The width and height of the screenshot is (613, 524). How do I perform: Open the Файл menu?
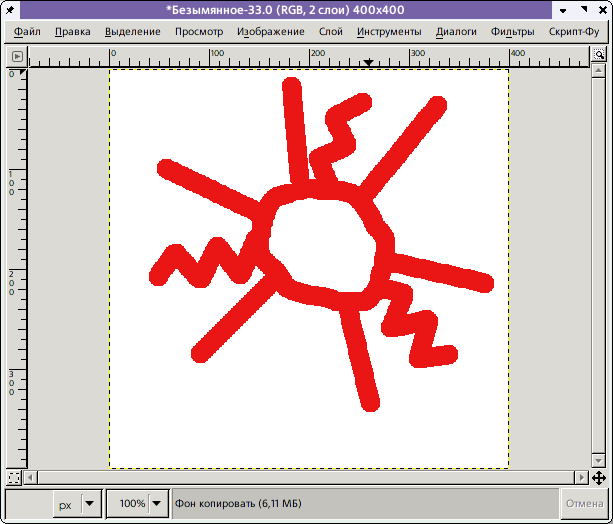tap(28, 31)
